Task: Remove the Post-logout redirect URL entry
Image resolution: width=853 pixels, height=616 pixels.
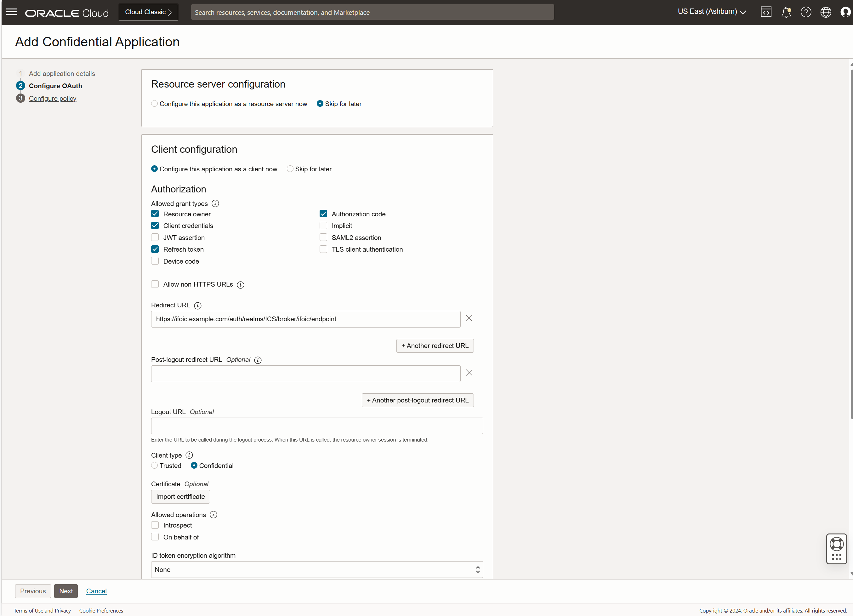Action: 469,373
